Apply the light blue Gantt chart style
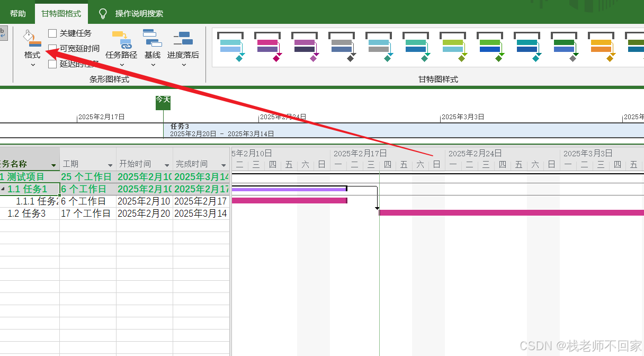 (x=230, y=46)
